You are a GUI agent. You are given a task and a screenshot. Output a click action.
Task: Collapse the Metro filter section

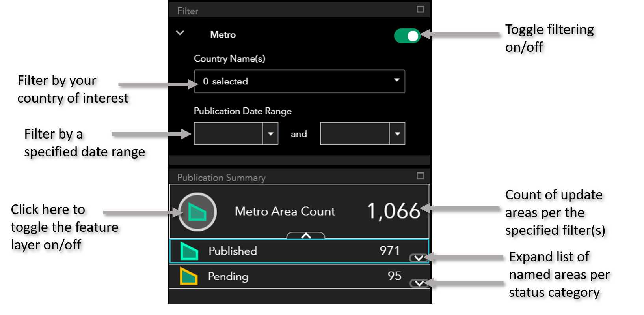180,33
